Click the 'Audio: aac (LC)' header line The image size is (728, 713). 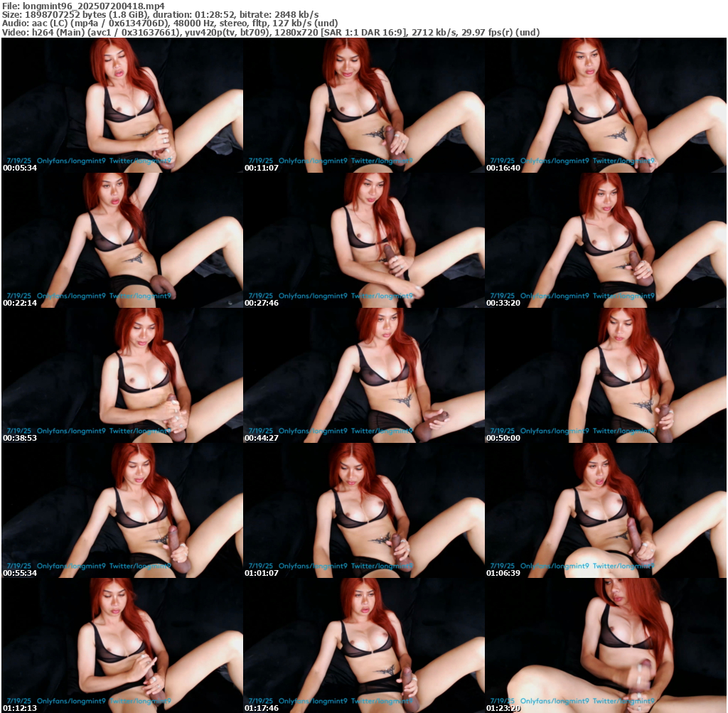pos(170,23)
